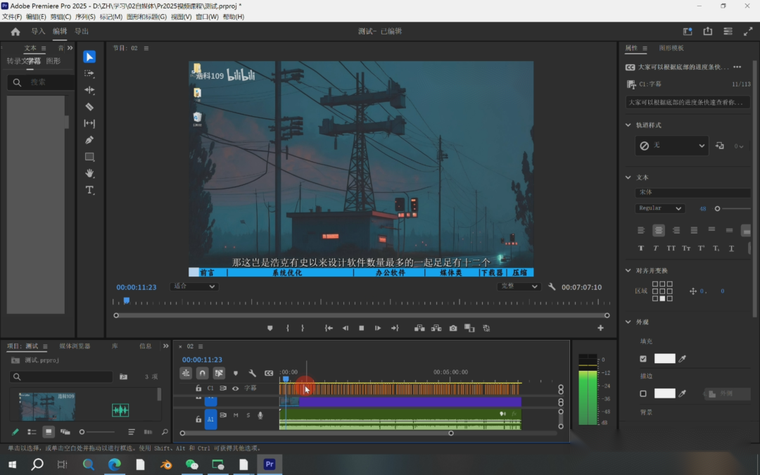Click Mark Out bracket button
Screen dimensions: 760x475
tap(302, 328)
